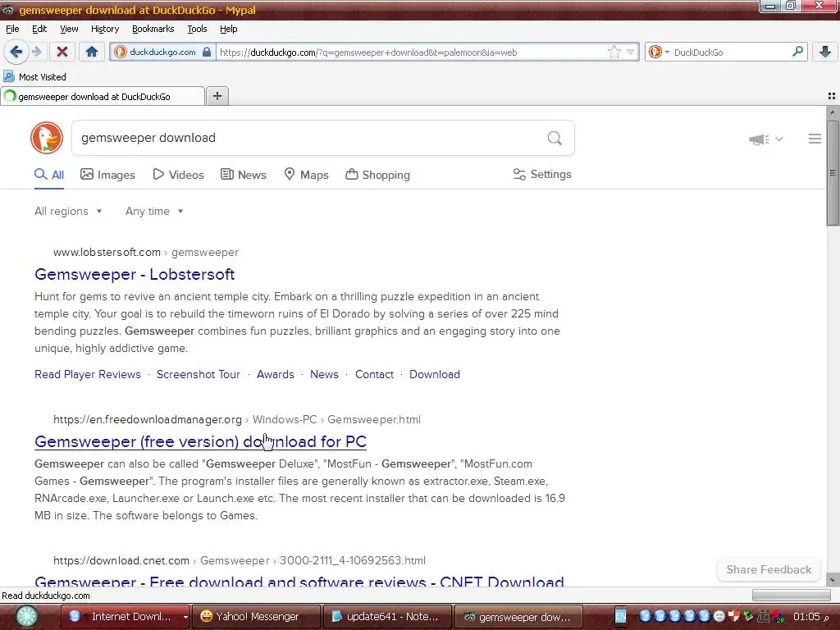Open the History menu
This screenshot has width=840, height=630.
coord(104,29)
